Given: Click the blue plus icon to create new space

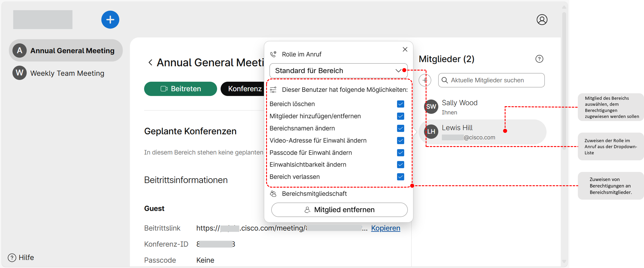Looking at the screenshot, I should [110, 19].
